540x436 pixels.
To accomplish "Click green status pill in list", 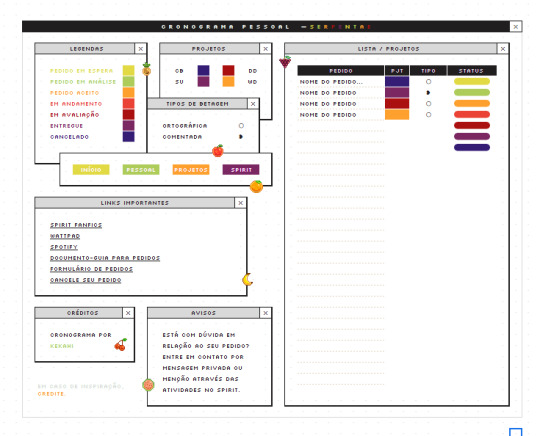I will click(x=472, y=93).
